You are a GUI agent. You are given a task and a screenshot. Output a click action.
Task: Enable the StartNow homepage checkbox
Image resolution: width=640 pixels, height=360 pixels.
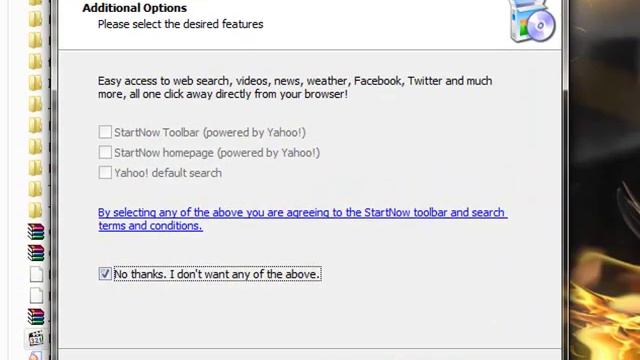click(x=105, y=152)
